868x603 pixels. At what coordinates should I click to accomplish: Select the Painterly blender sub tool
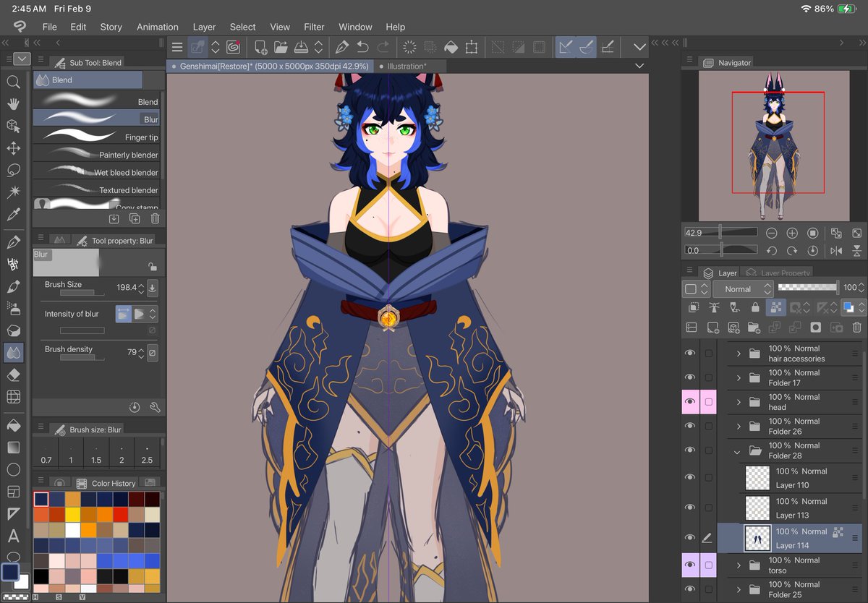point(97,154)
